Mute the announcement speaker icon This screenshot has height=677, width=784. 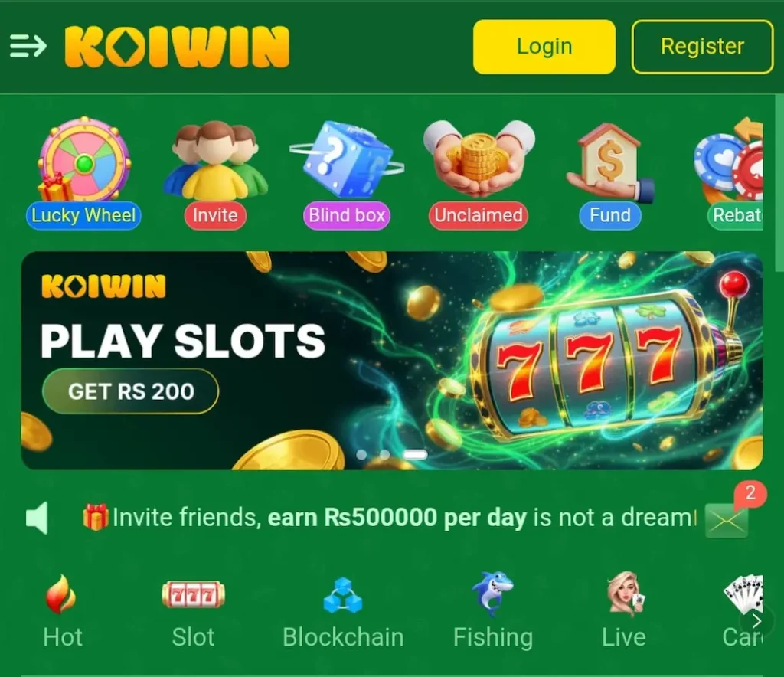pos(37,518)
